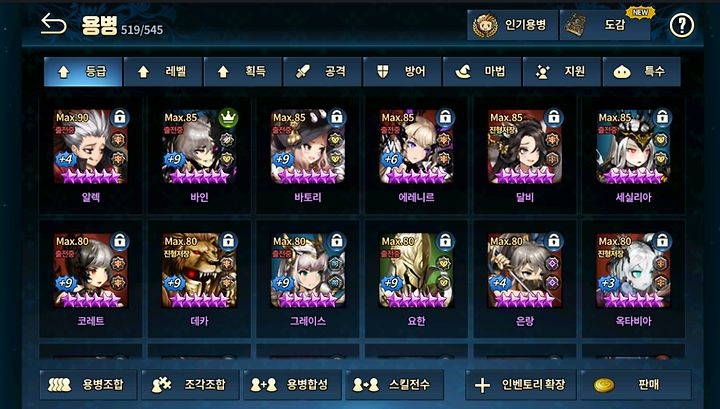
Task: Select the 지원 support filter icon
Action: 562,72
